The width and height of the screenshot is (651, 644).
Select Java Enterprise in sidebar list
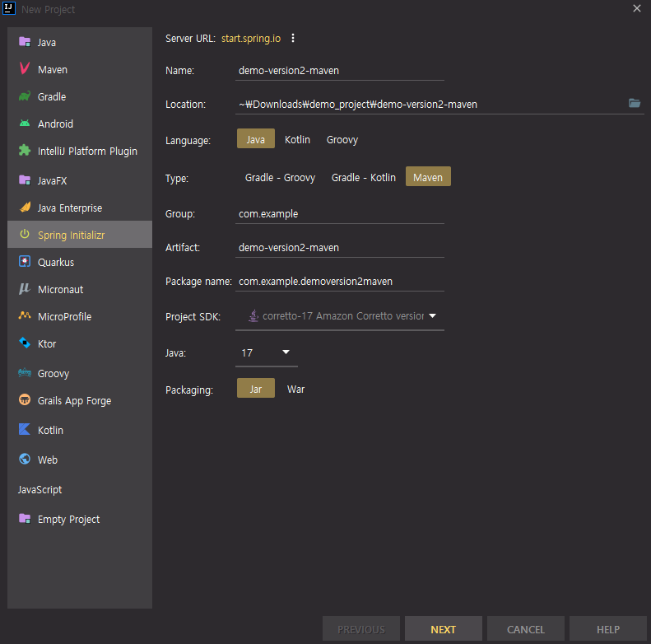tap(80, 208)
